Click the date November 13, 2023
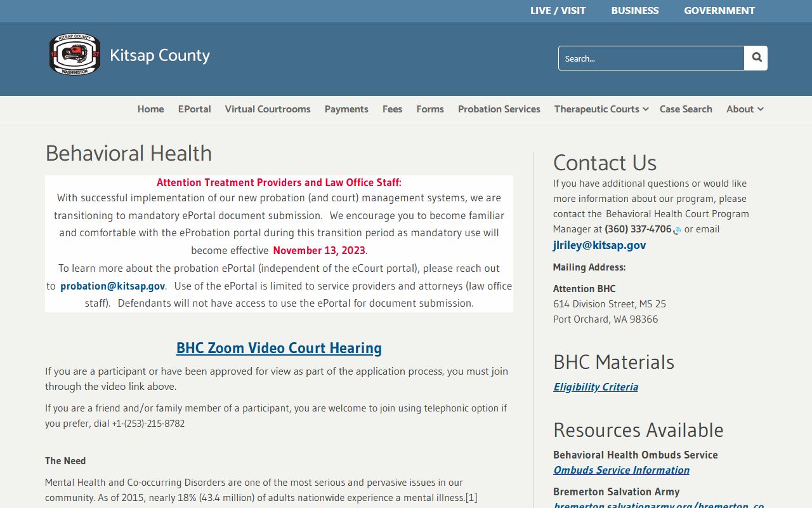The image size is (812, 508). click(320, 250)
